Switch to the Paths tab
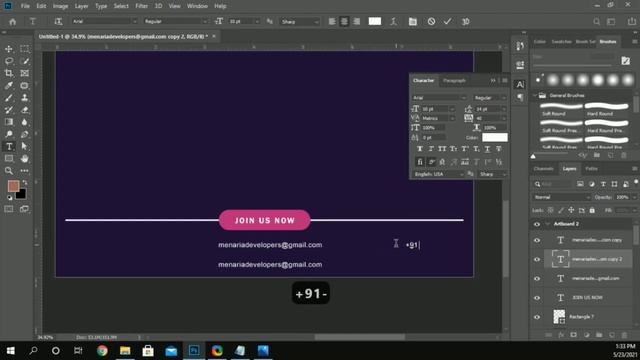Viewport: 640px width, 360px height. 591,169
